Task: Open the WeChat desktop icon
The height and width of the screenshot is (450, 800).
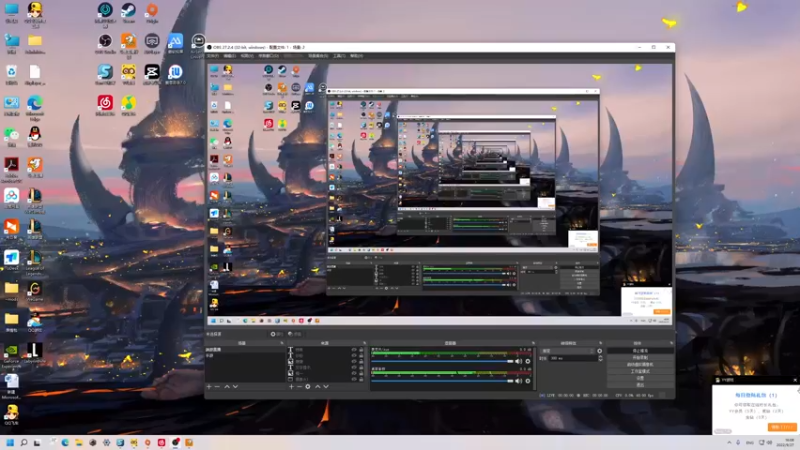Action: tap(11, 135)
